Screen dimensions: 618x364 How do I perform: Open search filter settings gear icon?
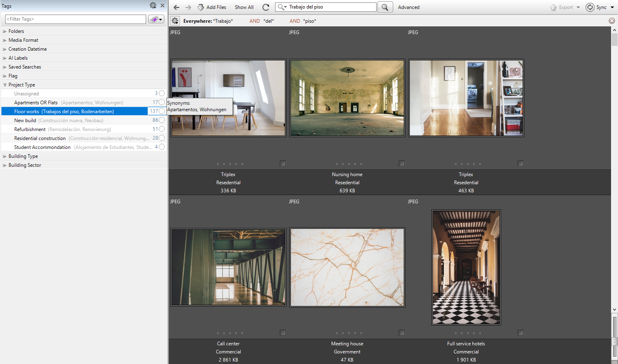click(175, 21)
